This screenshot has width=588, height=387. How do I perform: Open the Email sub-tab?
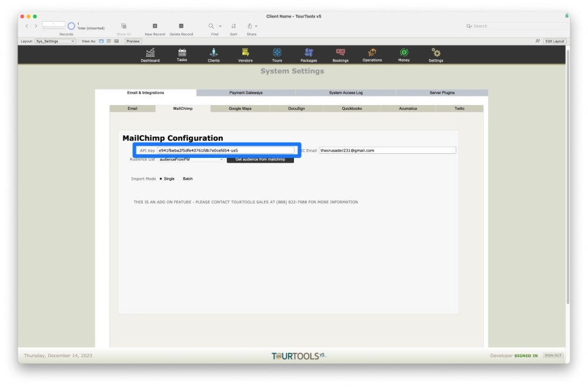pos(132,109)
